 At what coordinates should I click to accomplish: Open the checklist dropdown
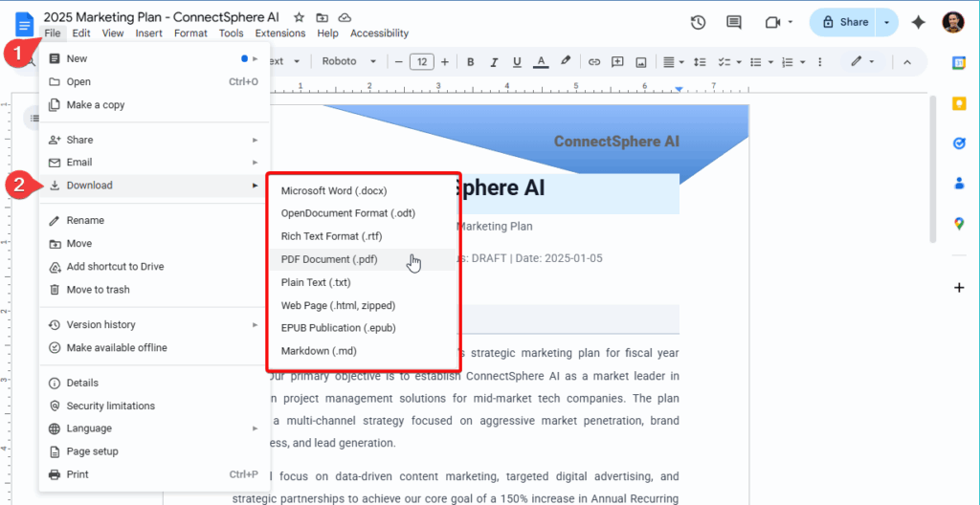pos(729,62)
